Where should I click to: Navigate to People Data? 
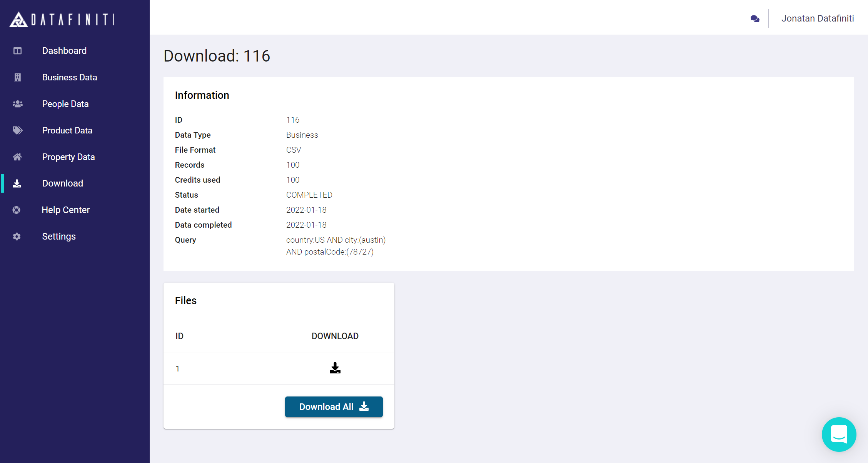(65, 104)
